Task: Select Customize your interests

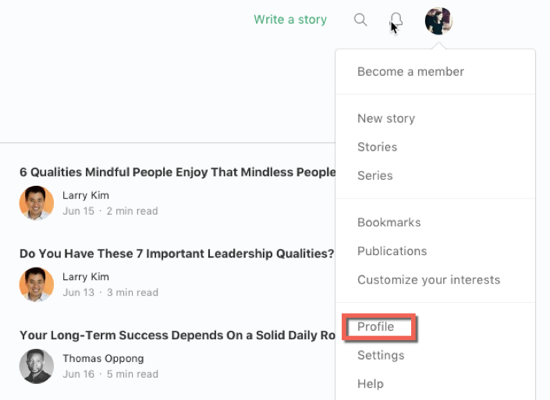Action: click(429, 280)
